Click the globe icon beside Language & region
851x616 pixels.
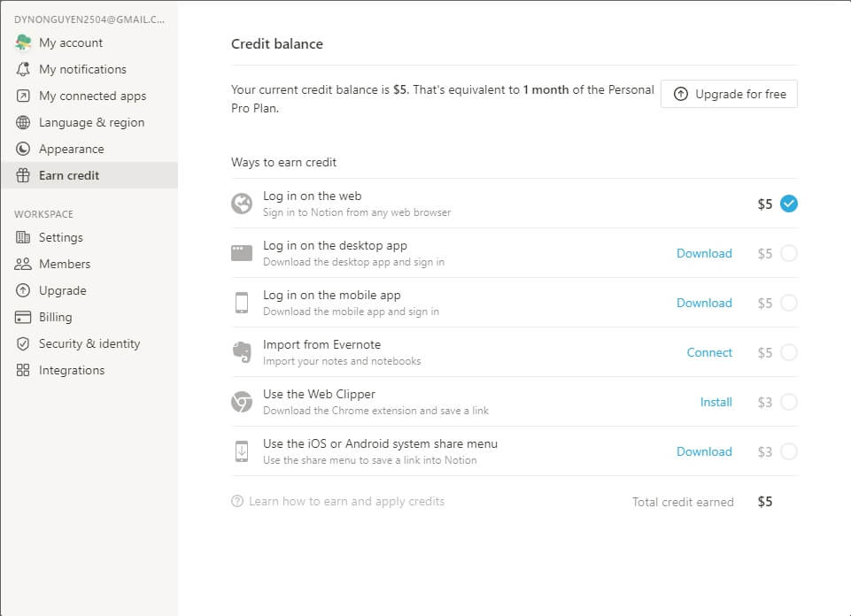(23, 122)
